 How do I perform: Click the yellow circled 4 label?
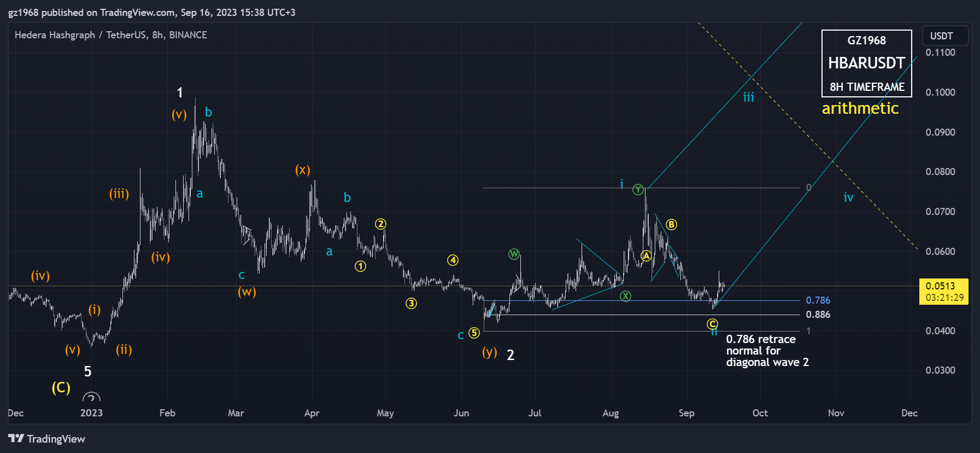pos(453,260)
